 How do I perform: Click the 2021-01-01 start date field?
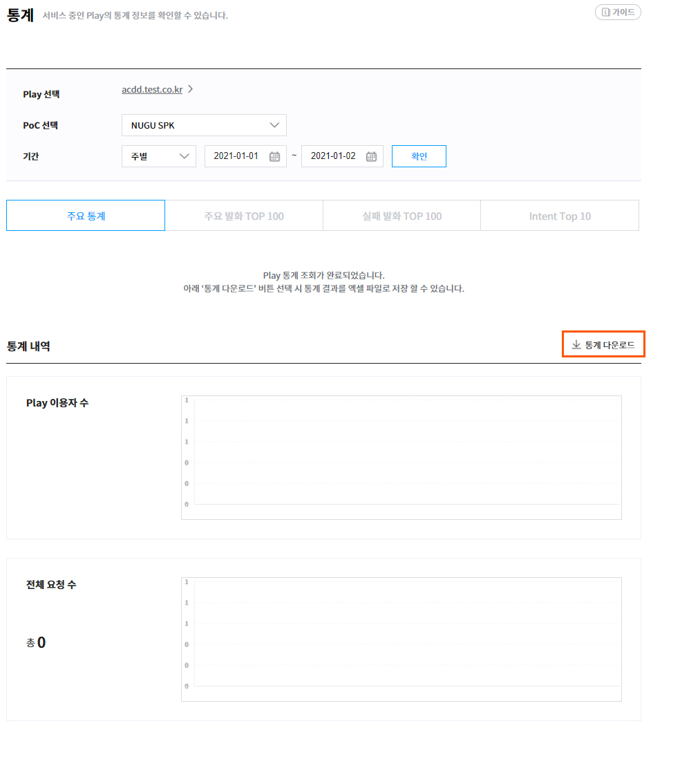pos(236,156)
